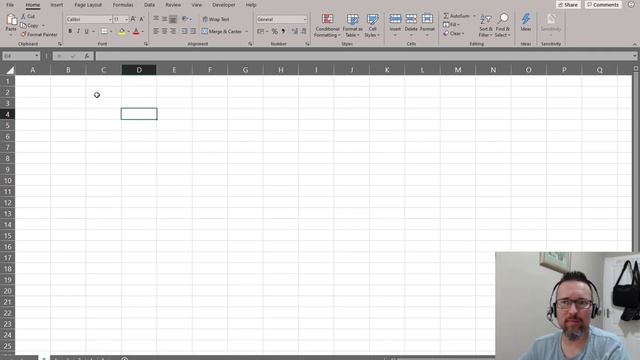Apply the yellow Fill Color swatch
Screen dimensions: 640x360
click(122, 31)
